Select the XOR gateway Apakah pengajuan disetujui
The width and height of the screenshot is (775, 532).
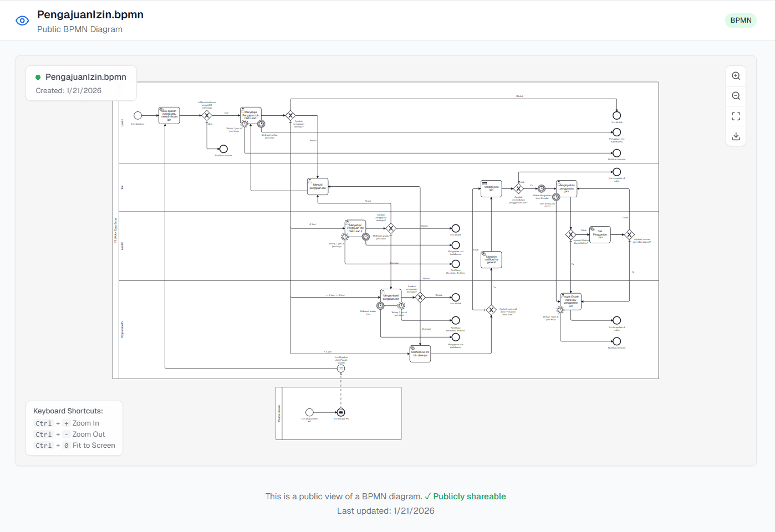(290, 115)
